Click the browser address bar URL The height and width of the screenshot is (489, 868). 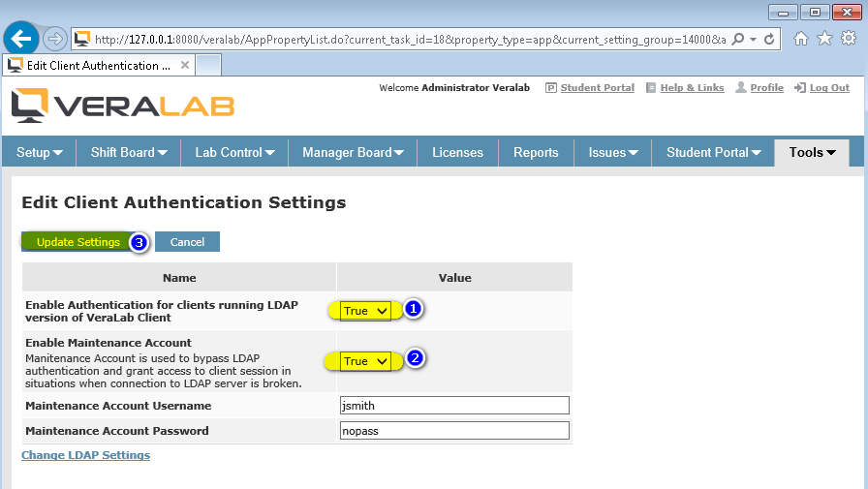(x=410, y=40)
